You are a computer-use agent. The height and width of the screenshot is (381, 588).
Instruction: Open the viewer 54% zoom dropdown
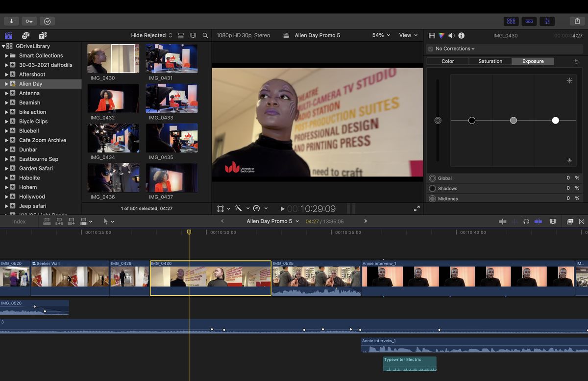(x=380, y=35)
